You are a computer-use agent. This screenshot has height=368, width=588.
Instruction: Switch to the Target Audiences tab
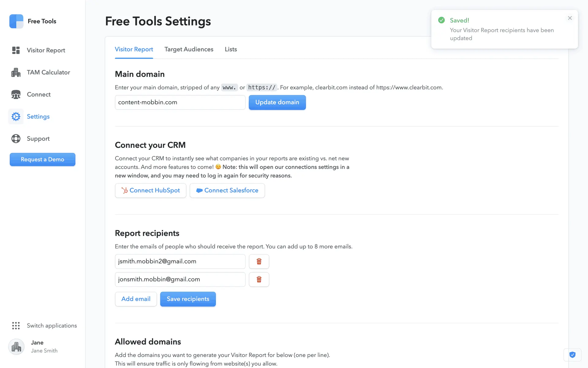click(189, 49)
